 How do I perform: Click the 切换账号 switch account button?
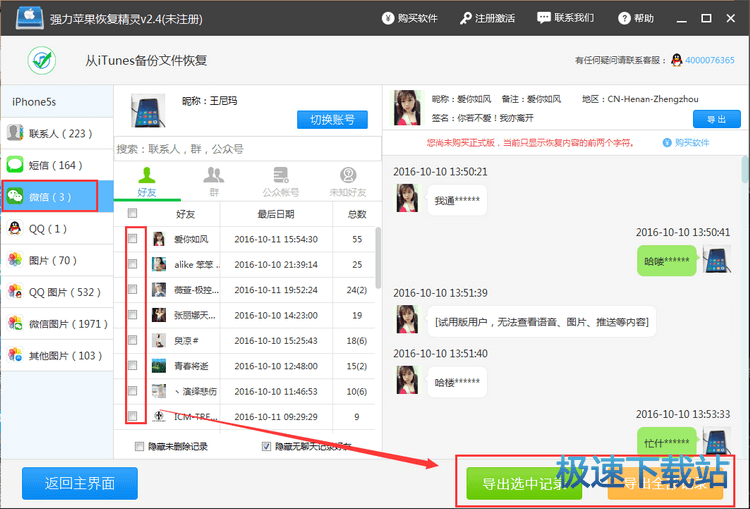pos(332,120)
